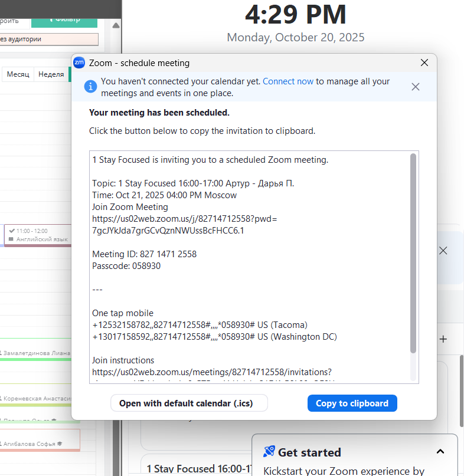
Task: Click the без аудитории field
Action: pos(49,39)
